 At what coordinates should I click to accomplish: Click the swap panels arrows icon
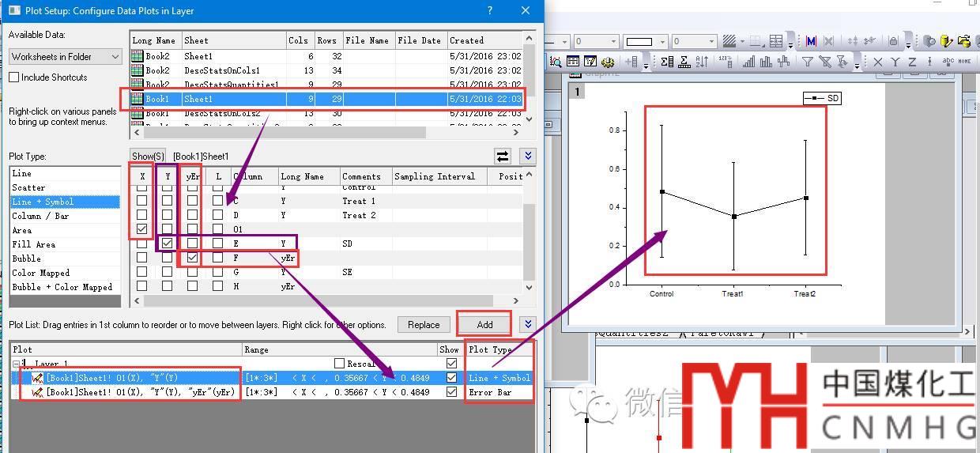point(503,157)
